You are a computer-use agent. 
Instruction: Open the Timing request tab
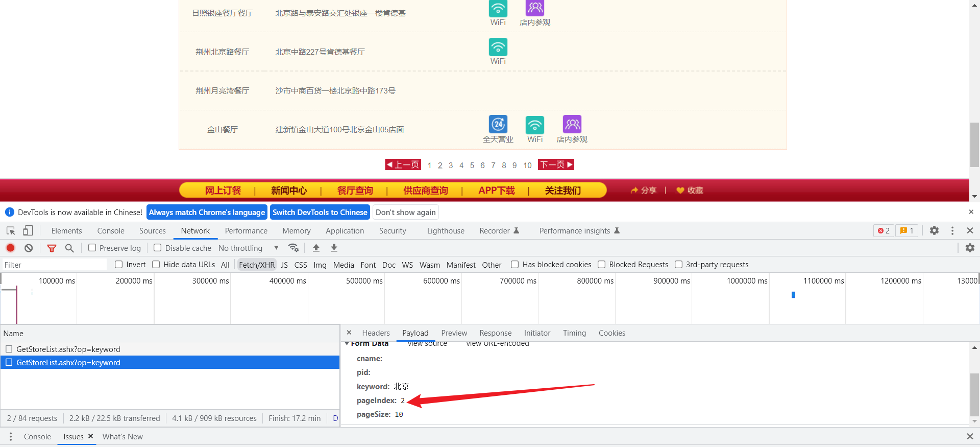tap(574, 333)
